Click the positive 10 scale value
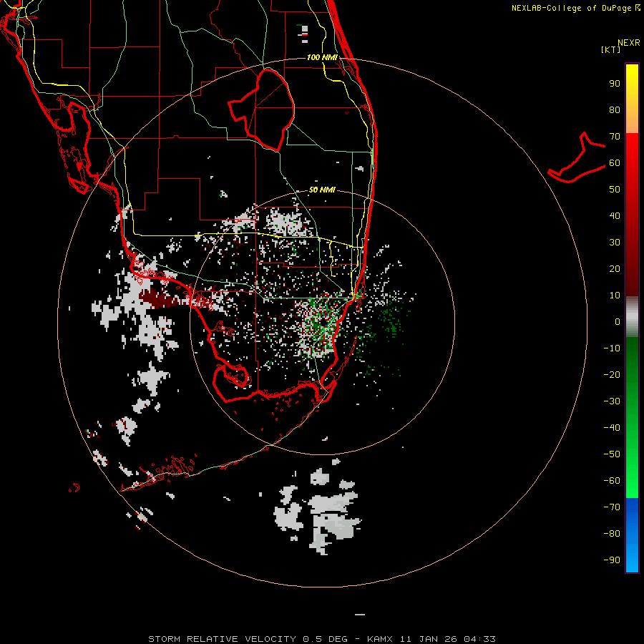 615,296
